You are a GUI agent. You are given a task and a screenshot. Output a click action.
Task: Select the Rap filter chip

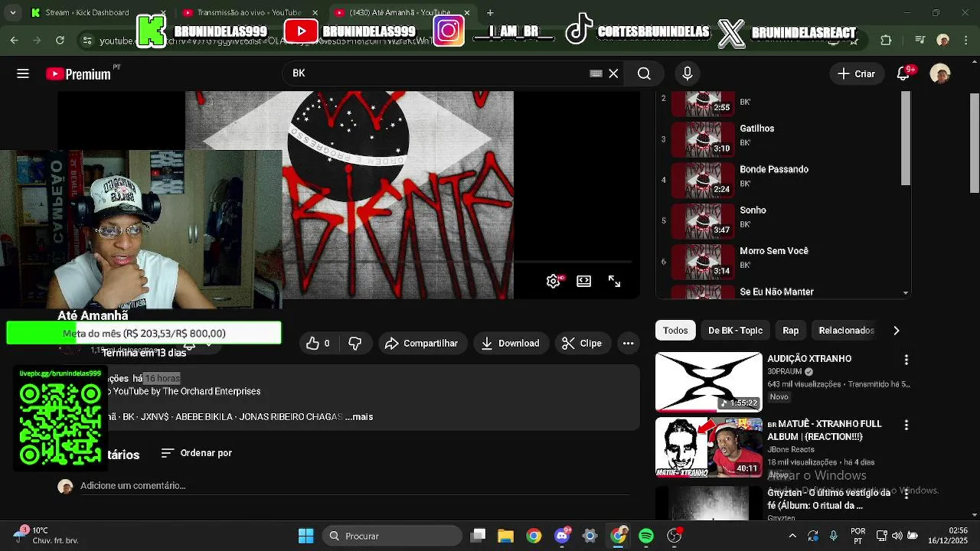tap(791, 331)
